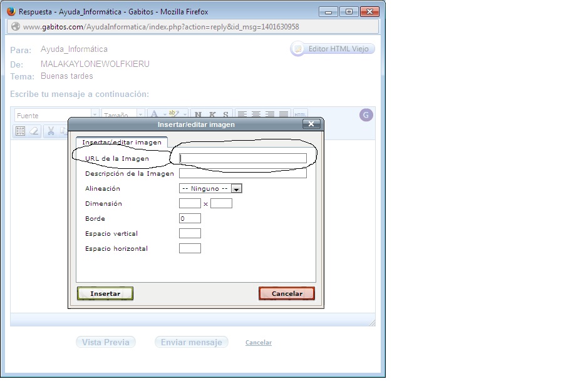Screen dimensions: 588x384
Task: Toggle italic formatting in editor toolbar
Action: pyautogui.click(x=212, y=114)
